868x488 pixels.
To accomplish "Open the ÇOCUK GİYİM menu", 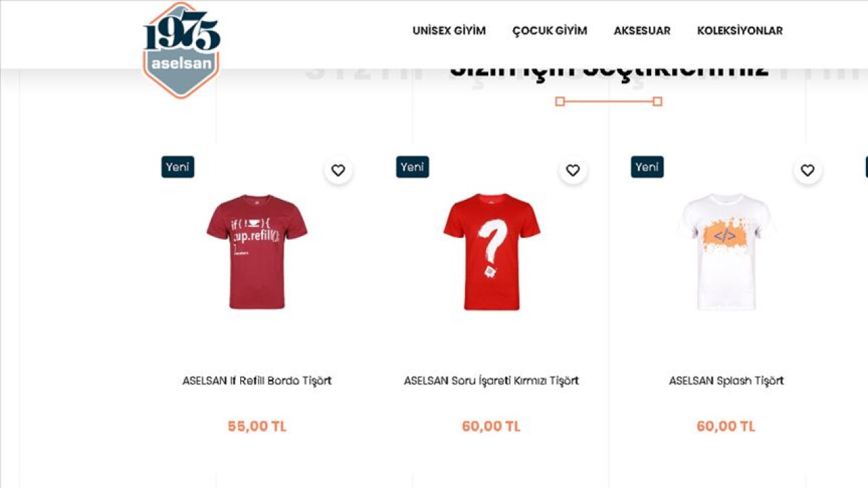I will click(550, 30).
